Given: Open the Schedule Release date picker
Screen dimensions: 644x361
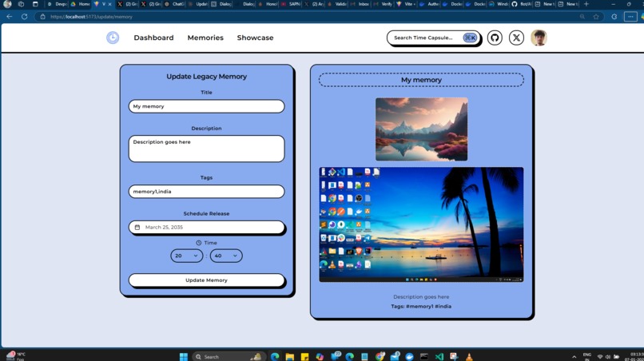Looking at the screenshot, I should click(x=206, y=227).
